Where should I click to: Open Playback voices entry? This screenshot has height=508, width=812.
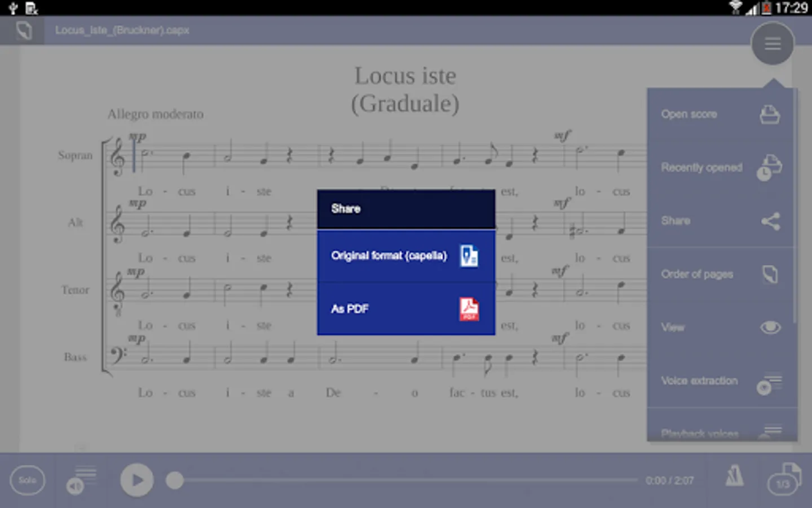721,426
